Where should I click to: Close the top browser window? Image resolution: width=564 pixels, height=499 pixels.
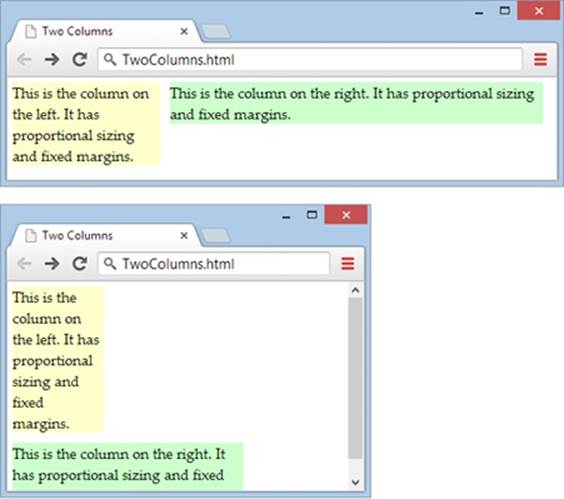pyautogui.click(x=538, y=11)
